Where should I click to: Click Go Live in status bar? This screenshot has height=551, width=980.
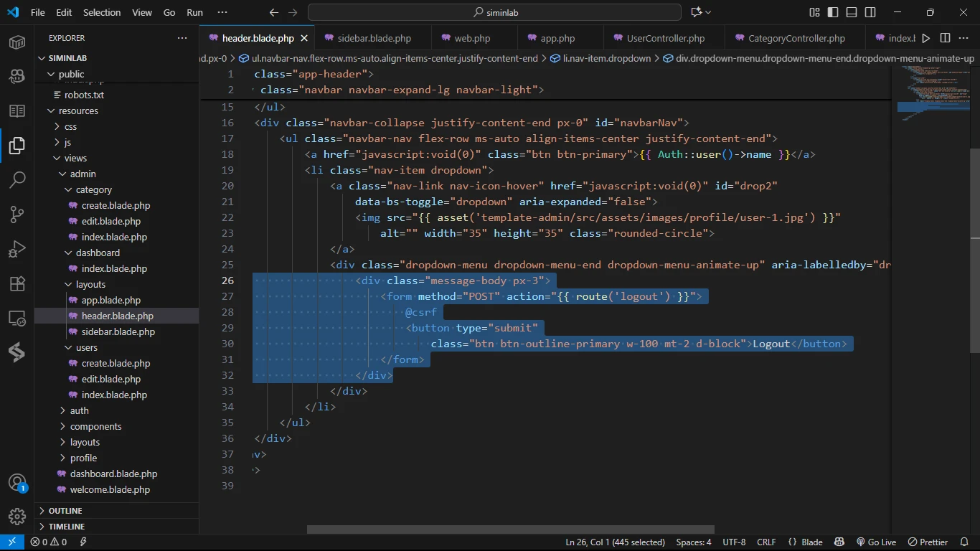coord(876,542)
